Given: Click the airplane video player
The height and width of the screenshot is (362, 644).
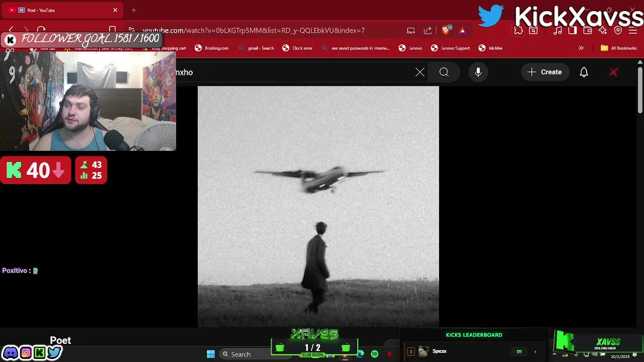Looking at the screenshot, I should [318, 207].
